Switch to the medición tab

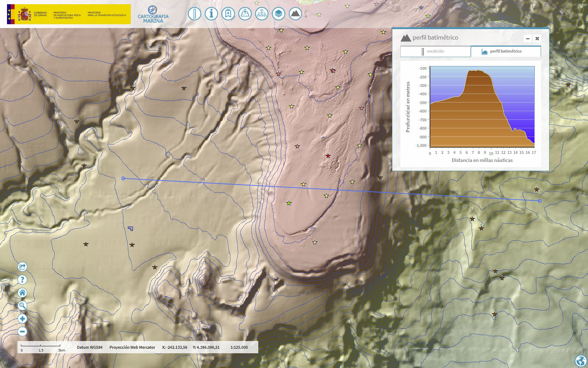pos(435,52)
